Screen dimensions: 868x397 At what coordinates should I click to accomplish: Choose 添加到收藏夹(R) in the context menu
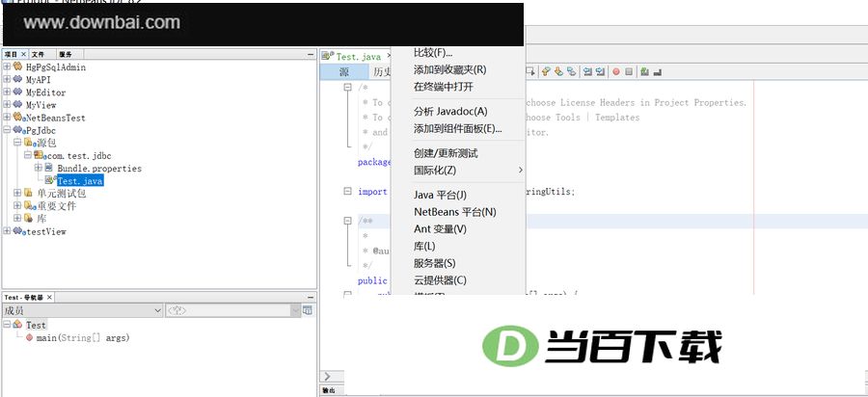pos(458,69)
